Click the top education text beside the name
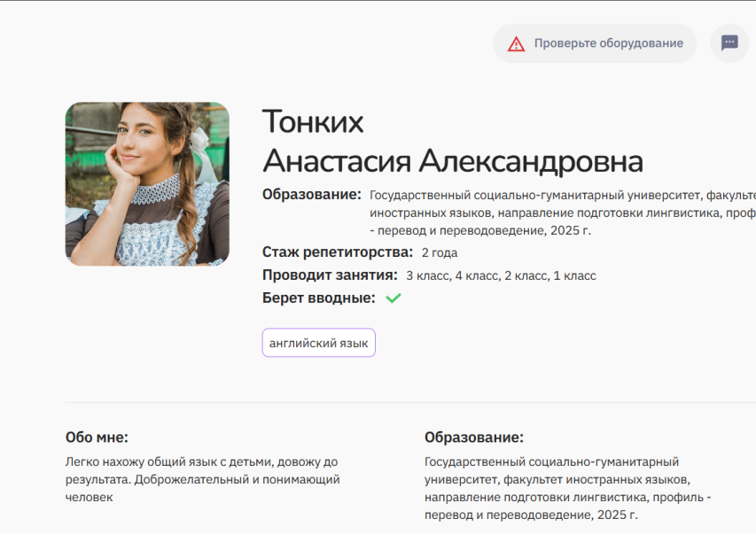Screen dimensions: 756x534 pyautogui.click(x=563, y=213)
